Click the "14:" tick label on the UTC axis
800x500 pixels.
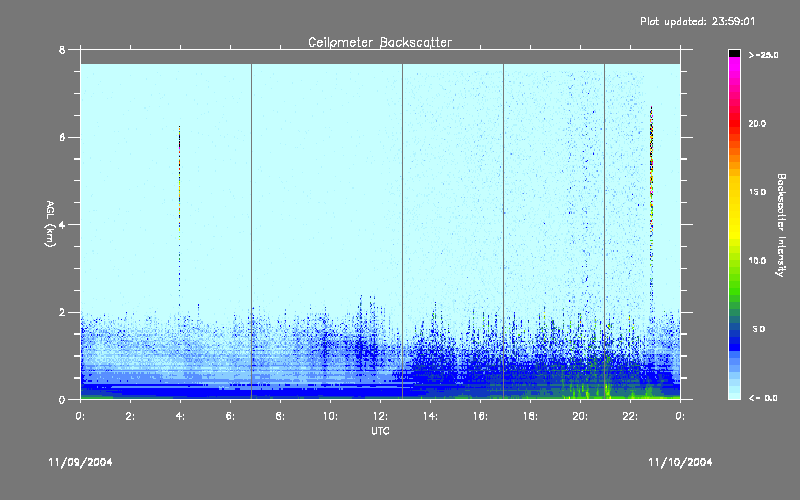click(x=430, y=416)
